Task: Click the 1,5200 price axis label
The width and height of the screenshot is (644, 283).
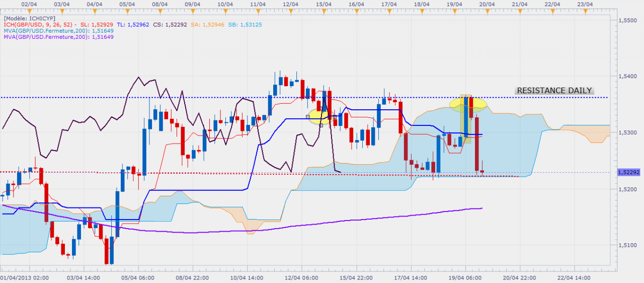Action: (628, 189)
